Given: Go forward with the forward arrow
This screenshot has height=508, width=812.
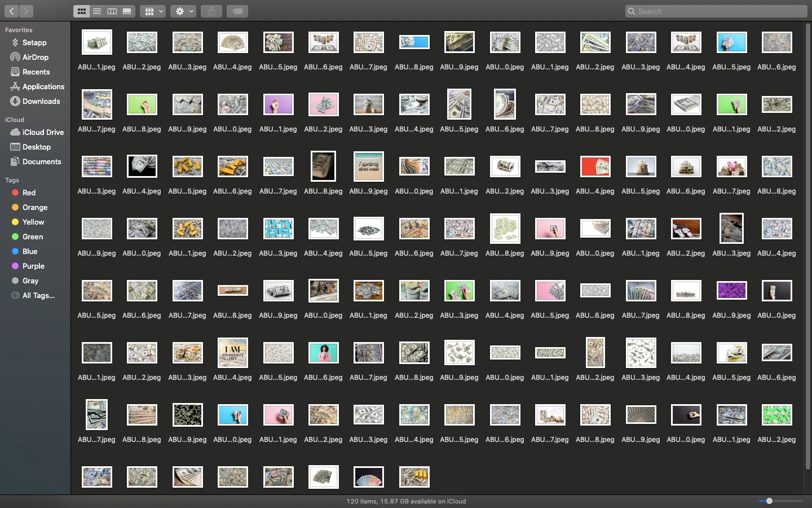Looking at the screenshot, I should 27,11.
